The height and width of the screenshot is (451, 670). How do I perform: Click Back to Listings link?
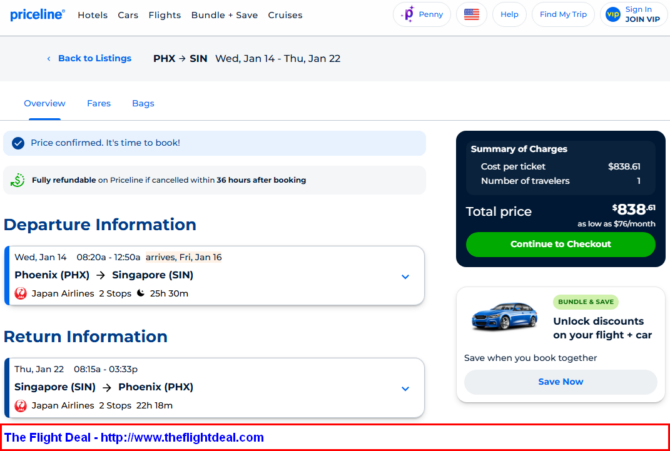(x=94, y=59)
